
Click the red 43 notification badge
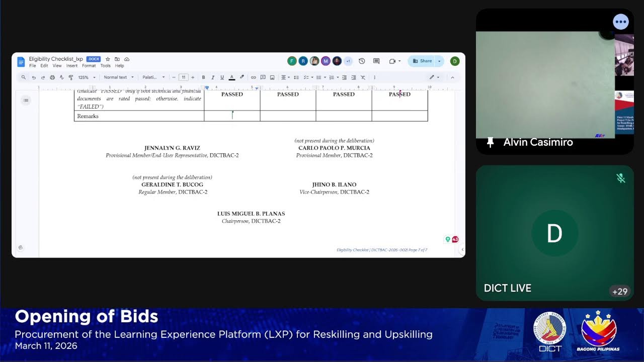(455, 239)
